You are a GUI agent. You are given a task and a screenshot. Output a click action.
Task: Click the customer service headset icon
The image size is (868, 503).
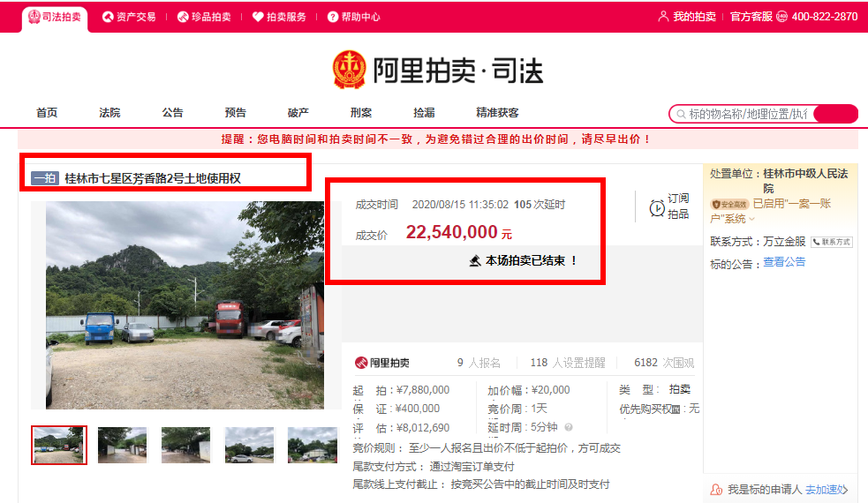click(781, 17)
